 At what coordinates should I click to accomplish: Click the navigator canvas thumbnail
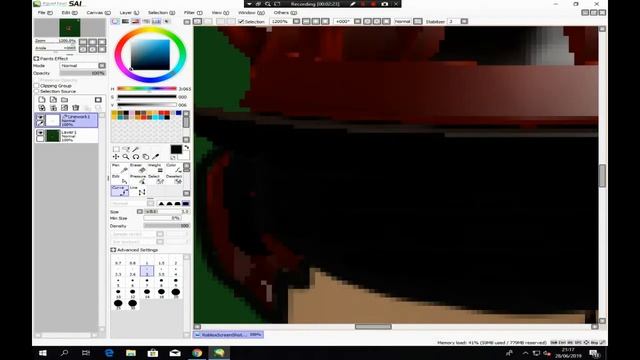(x=69, y=28)
